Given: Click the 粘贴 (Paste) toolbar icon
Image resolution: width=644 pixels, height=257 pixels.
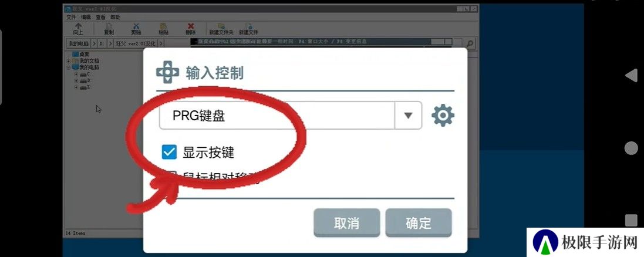Looking at the screenshot, I should (163, 28).
